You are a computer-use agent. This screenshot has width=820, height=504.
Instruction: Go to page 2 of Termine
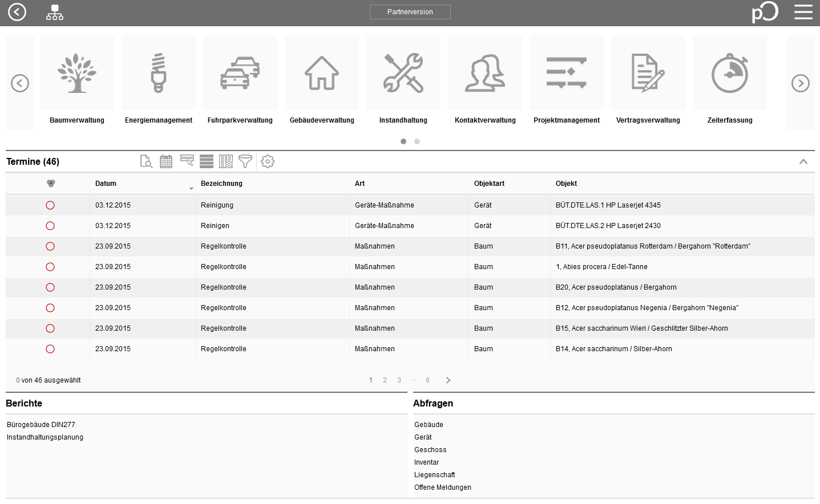pos(385,380)
